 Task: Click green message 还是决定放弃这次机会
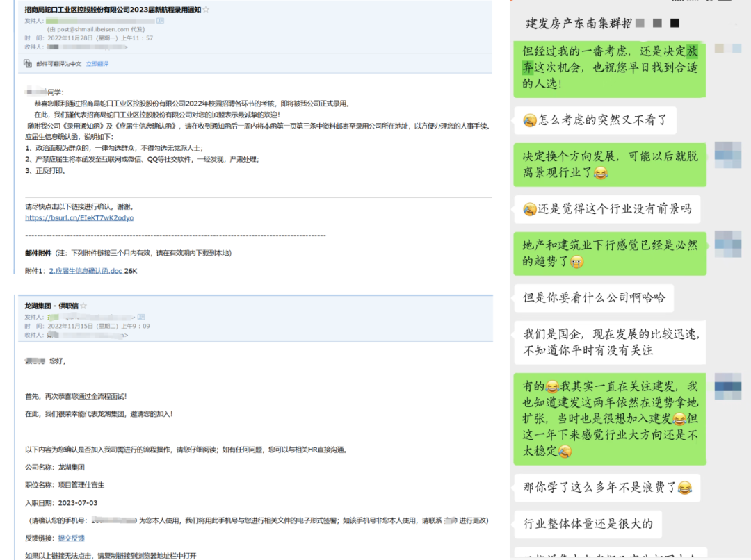pos(610,69)
